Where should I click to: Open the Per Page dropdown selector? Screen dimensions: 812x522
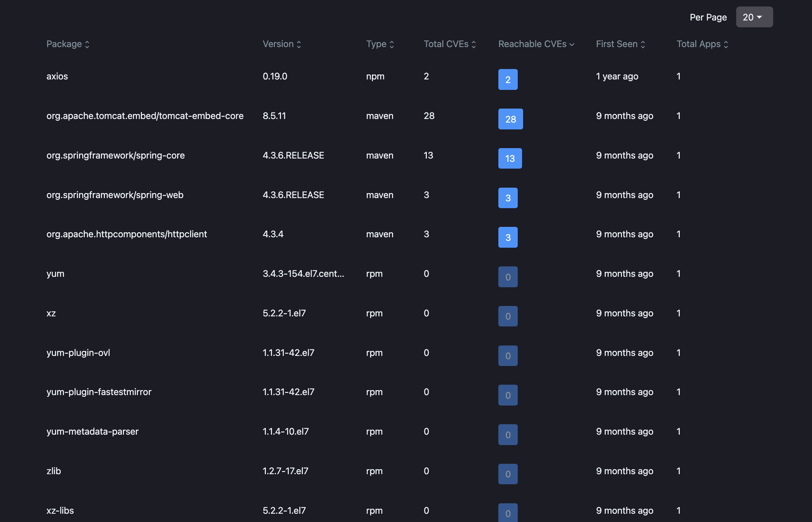pyautogui.click(x=754, y=17)
